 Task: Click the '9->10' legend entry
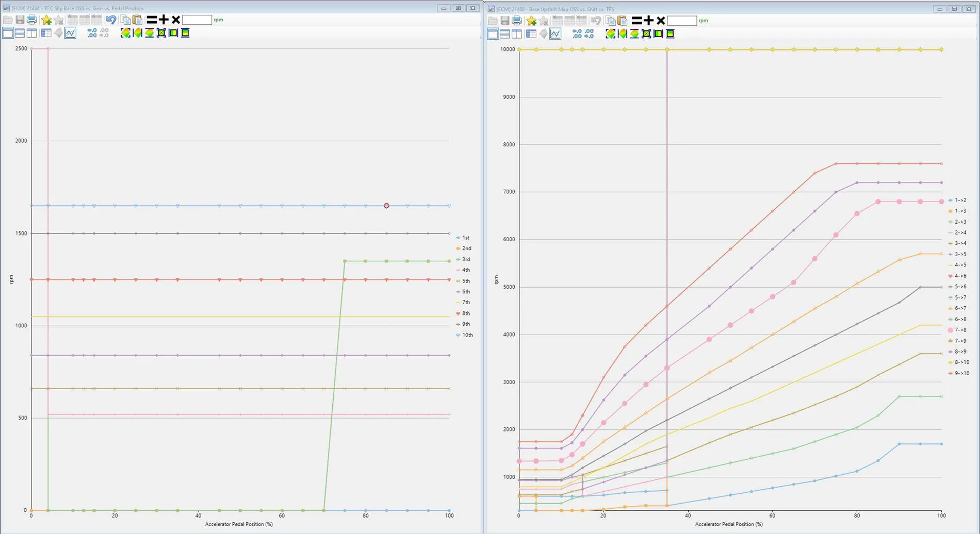click(959, 373)
